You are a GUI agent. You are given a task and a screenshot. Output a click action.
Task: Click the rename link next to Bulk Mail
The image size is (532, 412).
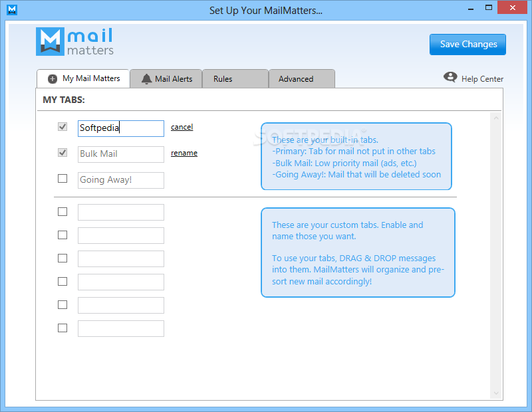point(184,153)
